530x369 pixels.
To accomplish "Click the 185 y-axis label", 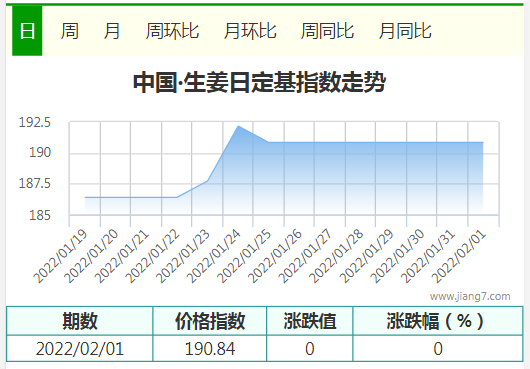I will [40, 215].
